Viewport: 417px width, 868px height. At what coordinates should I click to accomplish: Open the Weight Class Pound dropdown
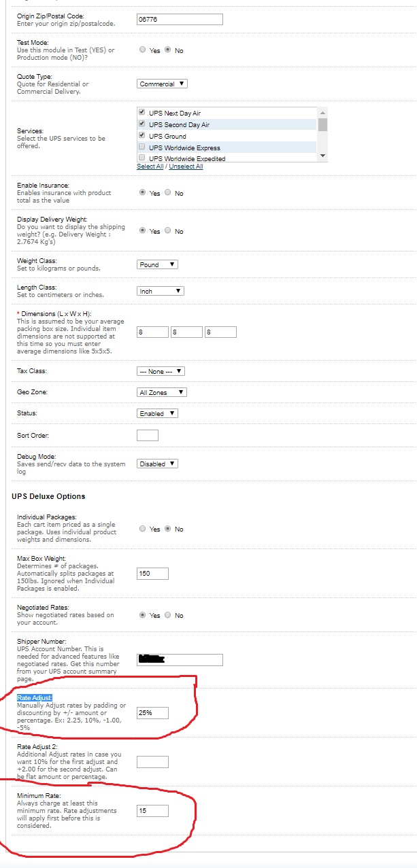(x=157, y=264)
